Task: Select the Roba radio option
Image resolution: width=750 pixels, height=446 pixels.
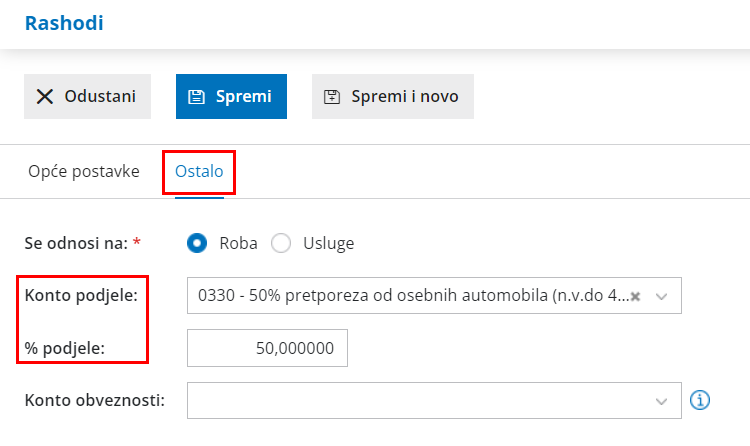Action: [x=198, y=243]
